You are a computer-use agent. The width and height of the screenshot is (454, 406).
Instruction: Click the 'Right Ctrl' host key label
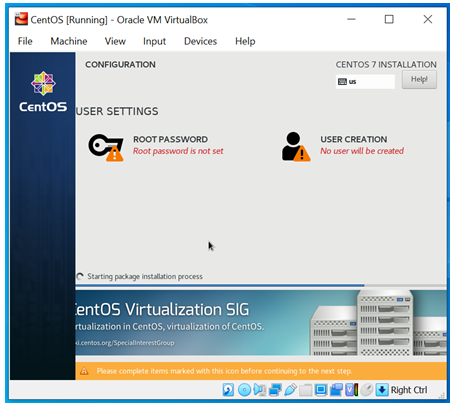(x=409, y=390)
